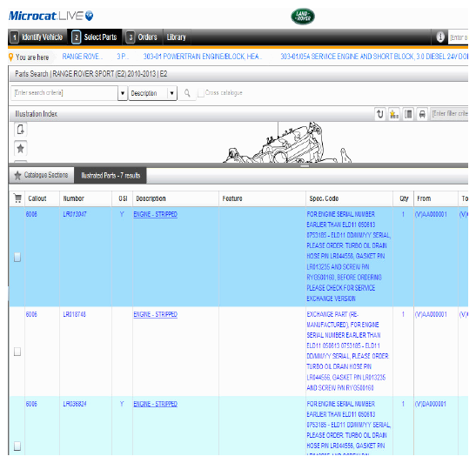Tick checkbox for part LR018748
476x463 pixels.
(17, 352)
